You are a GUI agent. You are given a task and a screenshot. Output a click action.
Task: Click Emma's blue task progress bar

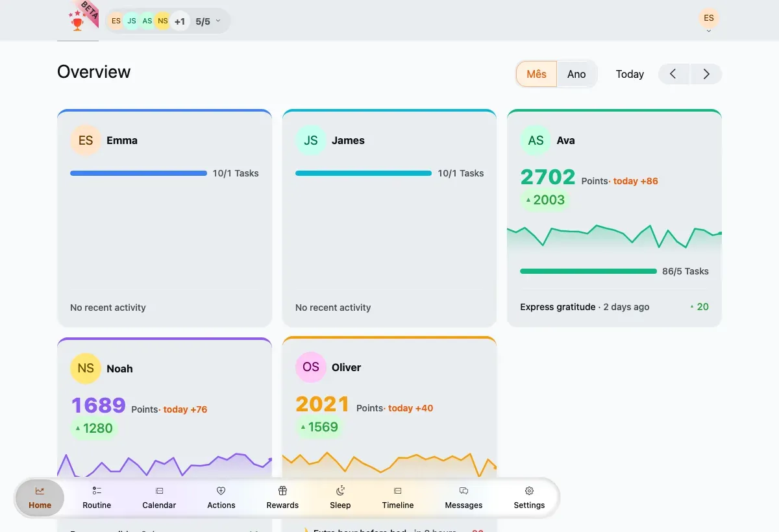pyautogui.click(x=138, y=173)
